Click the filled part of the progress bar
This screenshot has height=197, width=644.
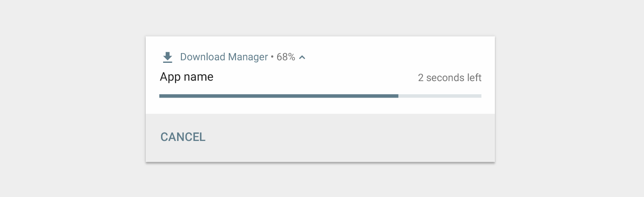click(279, 96)
